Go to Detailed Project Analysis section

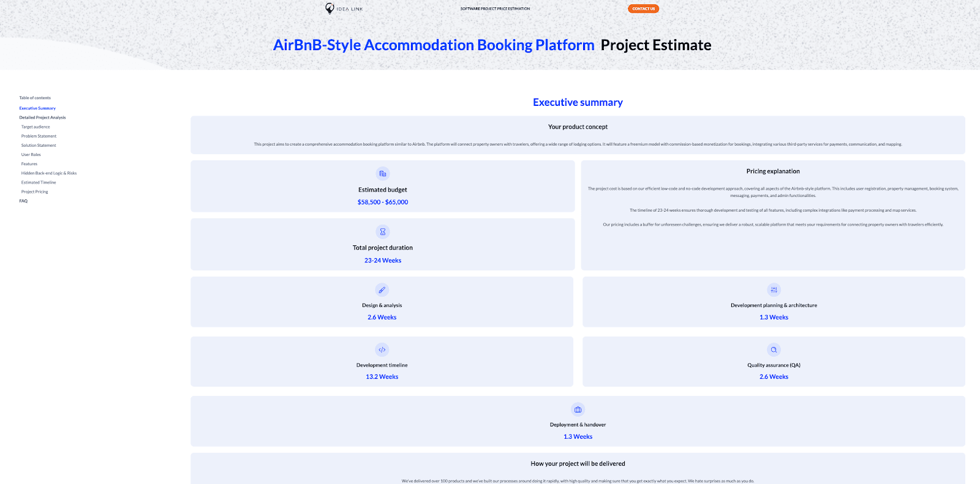coord(42,117)
